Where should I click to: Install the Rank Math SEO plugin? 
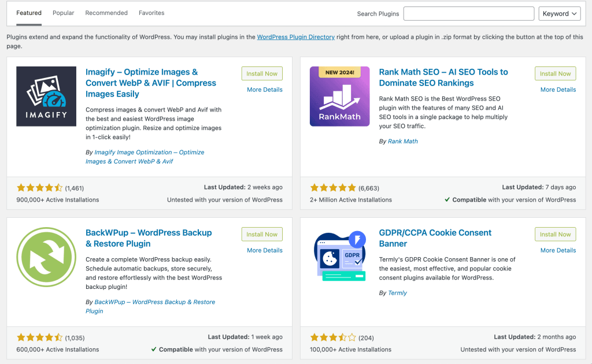(555, 73)
